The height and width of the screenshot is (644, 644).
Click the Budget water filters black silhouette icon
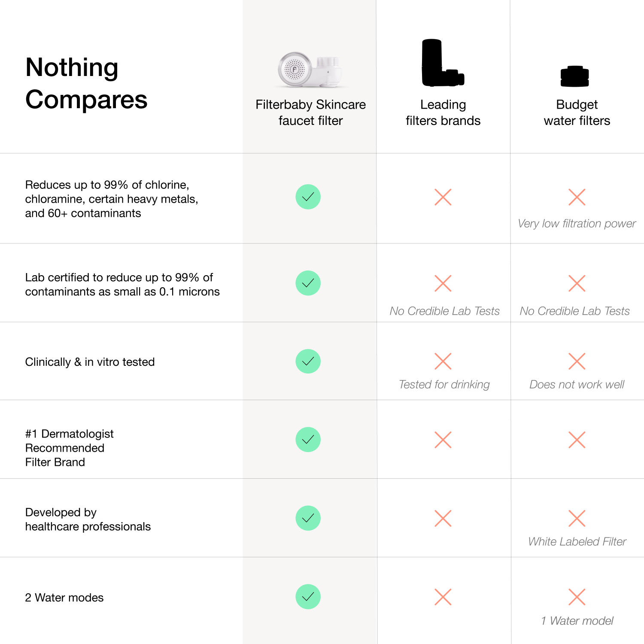pos(575,76)
